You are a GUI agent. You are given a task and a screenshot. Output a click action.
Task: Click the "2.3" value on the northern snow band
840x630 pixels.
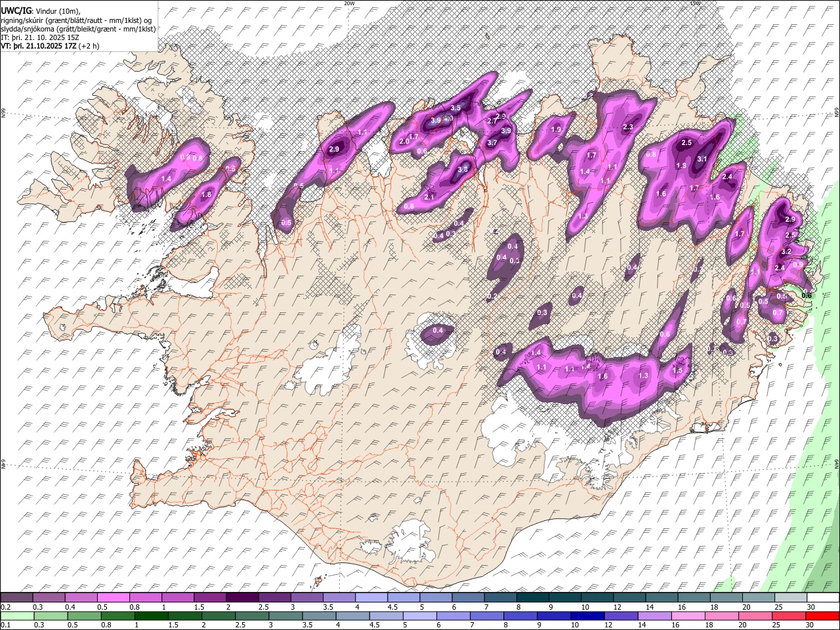(627, 127)
